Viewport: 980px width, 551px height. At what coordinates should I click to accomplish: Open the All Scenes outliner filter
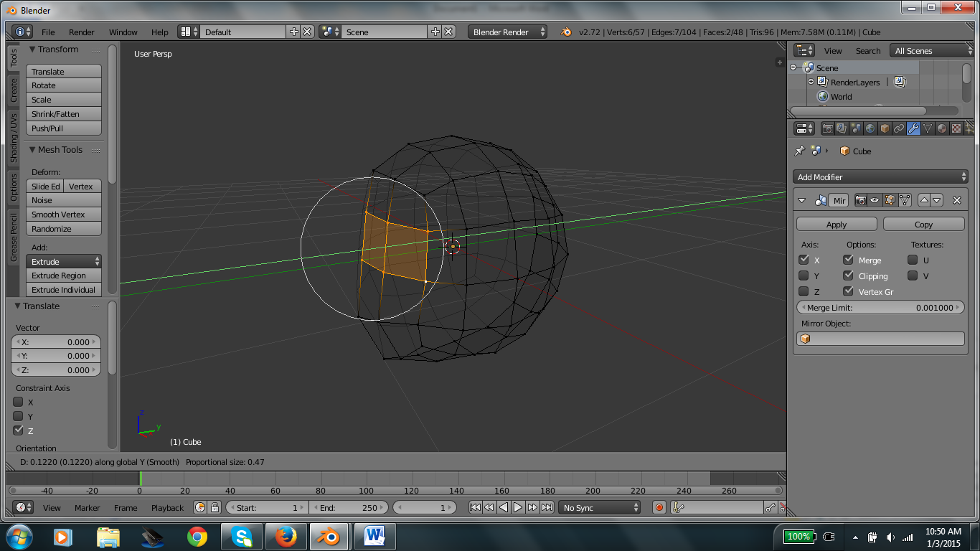point(932,50)
